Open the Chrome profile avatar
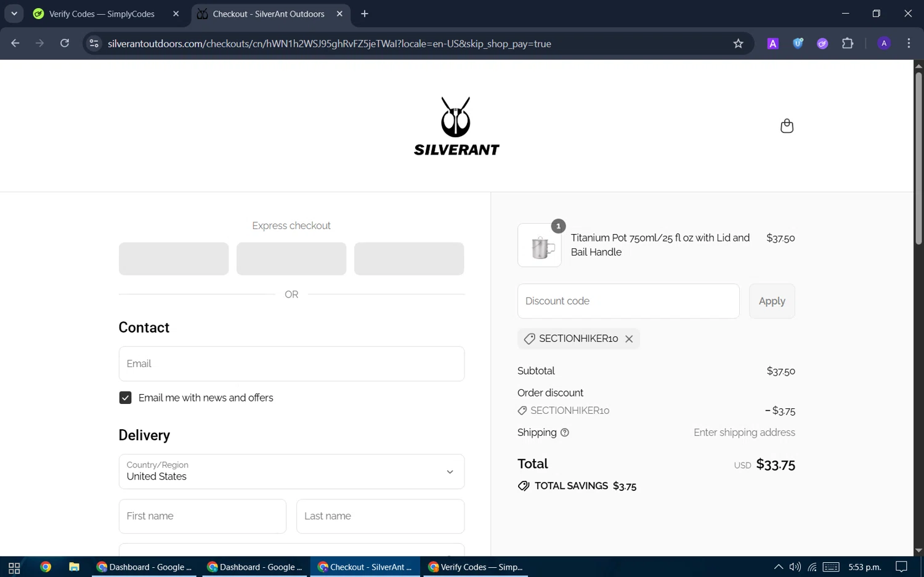This screenshot has height=577, width=924. click(884, 43)
